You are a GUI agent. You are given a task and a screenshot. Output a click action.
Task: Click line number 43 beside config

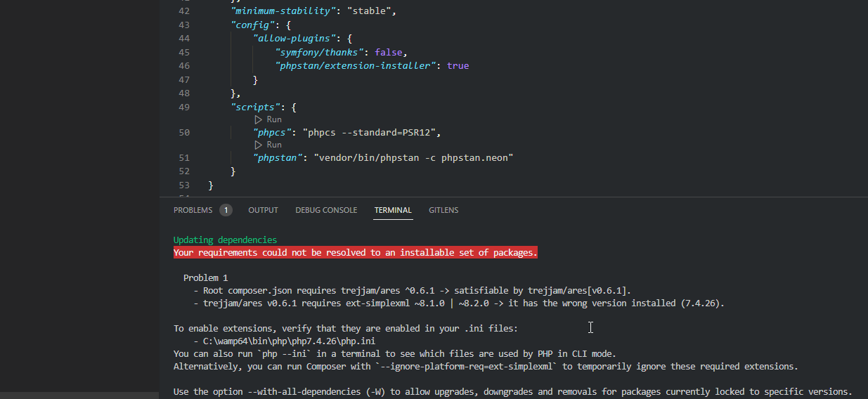[184, 25]
